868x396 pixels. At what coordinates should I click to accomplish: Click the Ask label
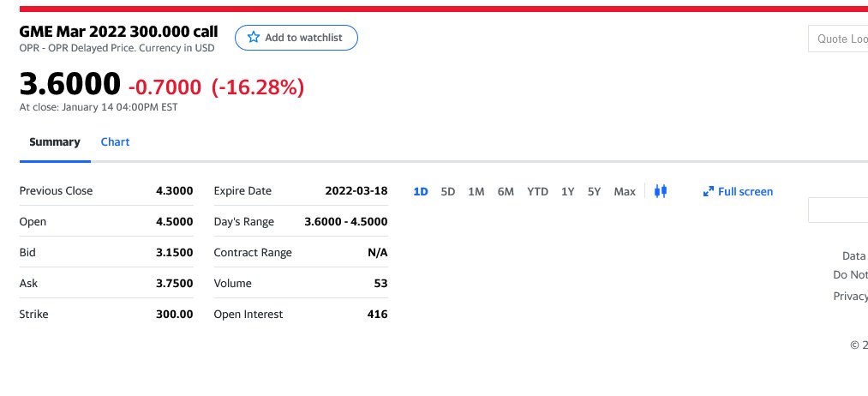tap(28, 284)
